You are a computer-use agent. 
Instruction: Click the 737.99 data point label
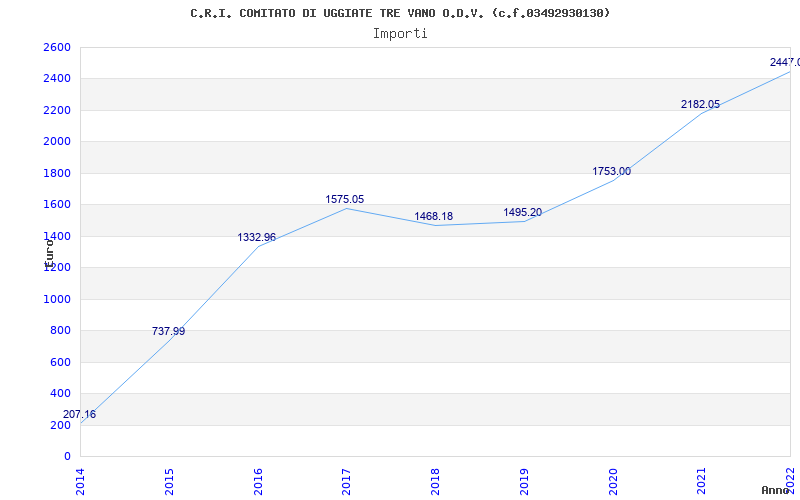(168, 331)
